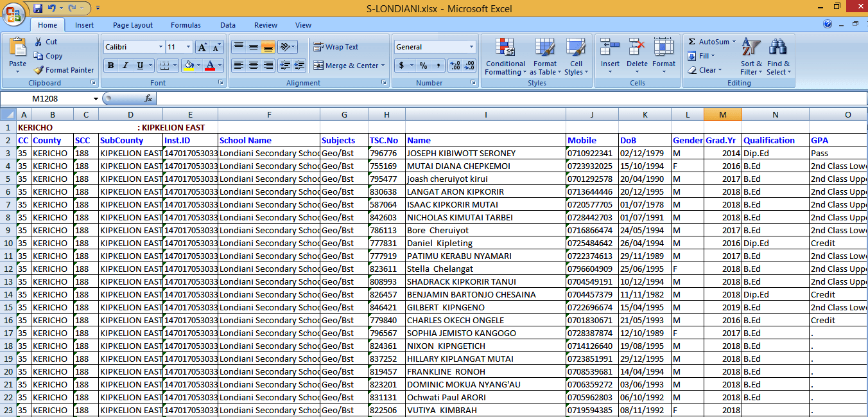Open the Name Box dropdown arrow
868x417 pixels.
(x=96, y=98)
